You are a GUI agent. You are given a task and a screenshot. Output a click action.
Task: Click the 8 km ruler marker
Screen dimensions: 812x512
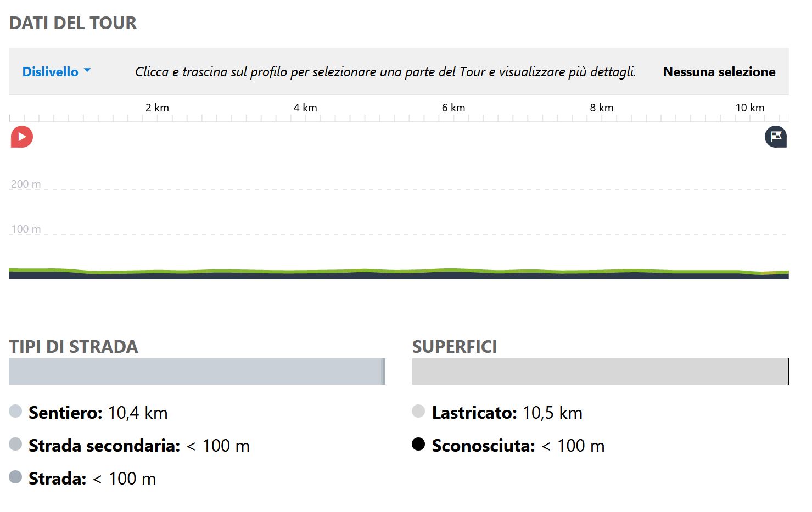(x=602, y=108)
